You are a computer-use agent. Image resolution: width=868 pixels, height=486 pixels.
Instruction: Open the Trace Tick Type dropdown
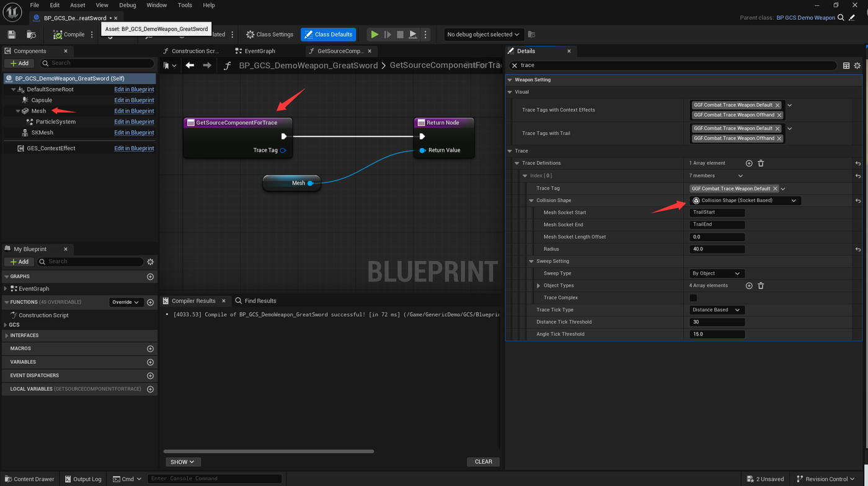[x=717, y=310]
